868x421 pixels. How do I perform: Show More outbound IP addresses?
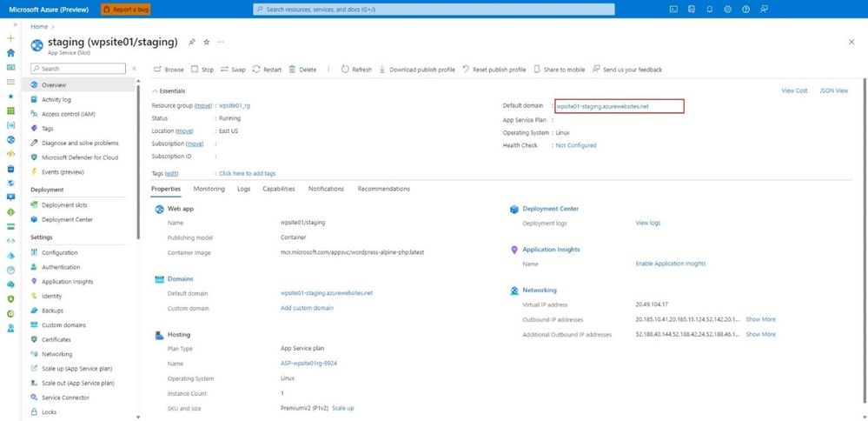[760, 319]
